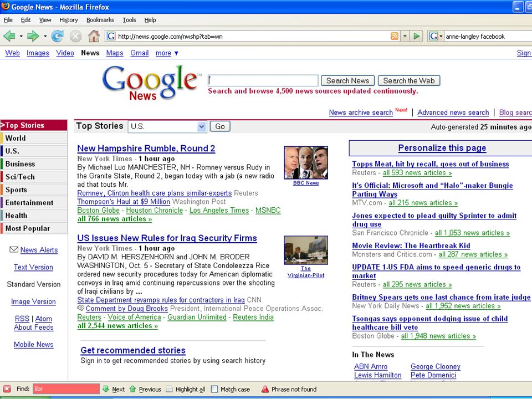Open the search engine selector dropdown

click(441, 36)
